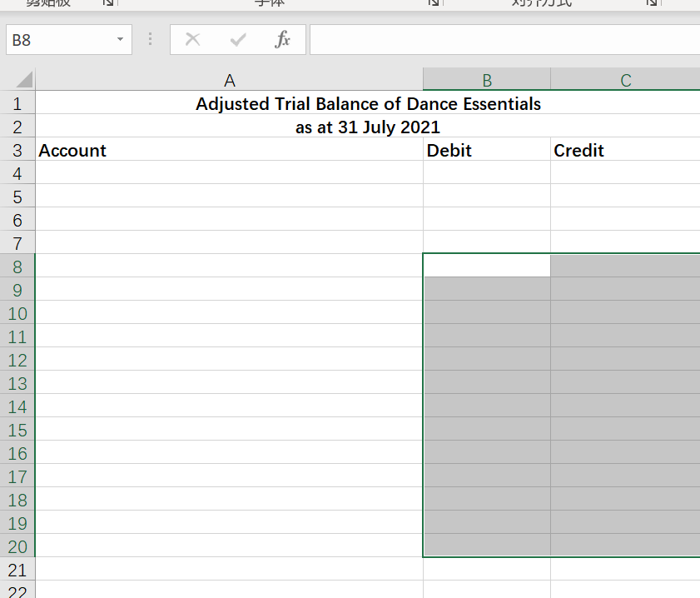Viewport: 700px width, 598px height.
Task: Click the Cancel (X) icon beside formula bar
Action: click(x=192, y=39)
